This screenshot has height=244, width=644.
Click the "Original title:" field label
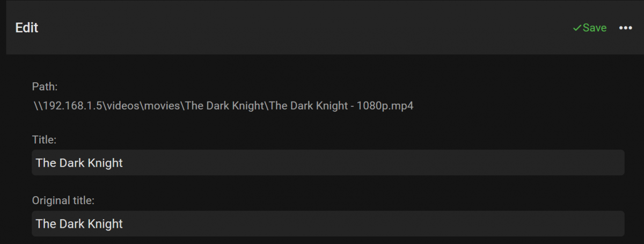click(63, 201)
